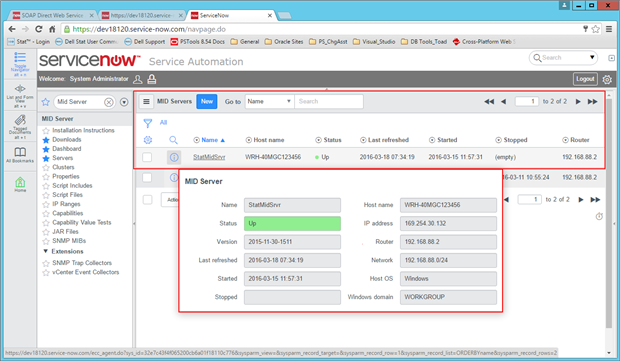The image size is (620, 361).
Task: Click the list filter funnel icon
Action: 147,123
